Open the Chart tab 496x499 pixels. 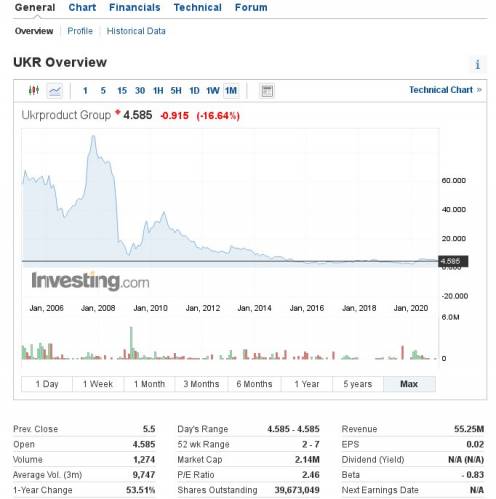(82, 7)
